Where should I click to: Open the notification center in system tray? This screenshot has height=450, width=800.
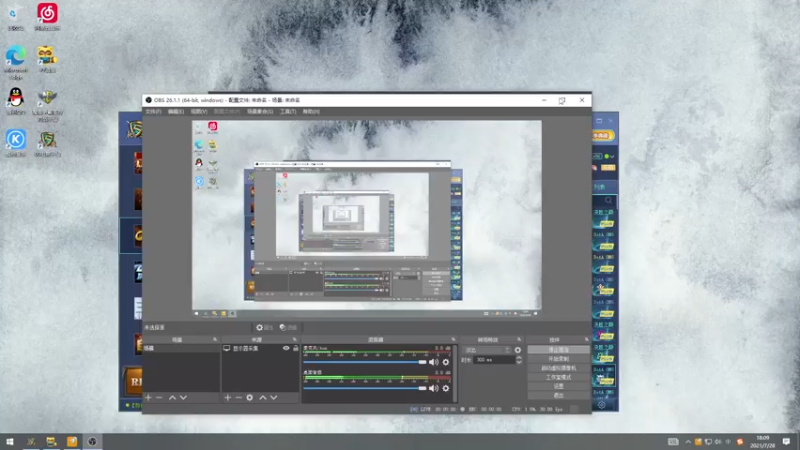point(786,441)
